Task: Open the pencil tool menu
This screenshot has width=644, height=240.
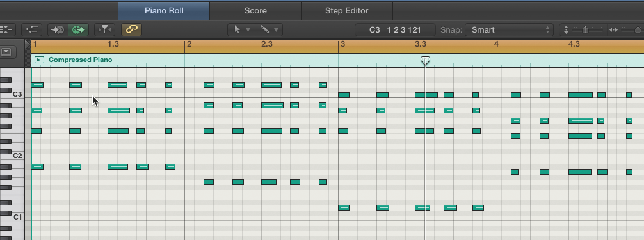Action: [269, 29]
